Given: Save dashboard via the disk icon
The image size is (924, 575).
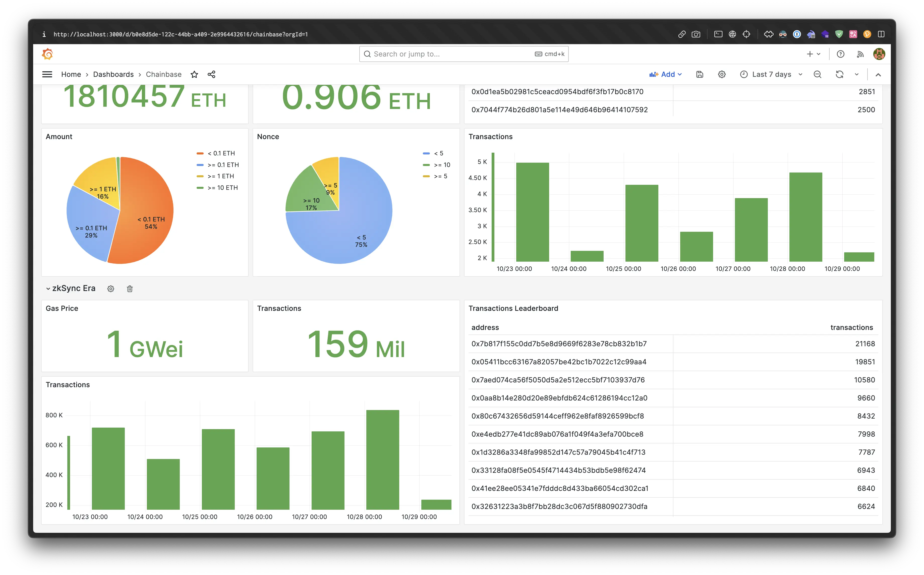Looking at the screenshot, I should (700, 75).
